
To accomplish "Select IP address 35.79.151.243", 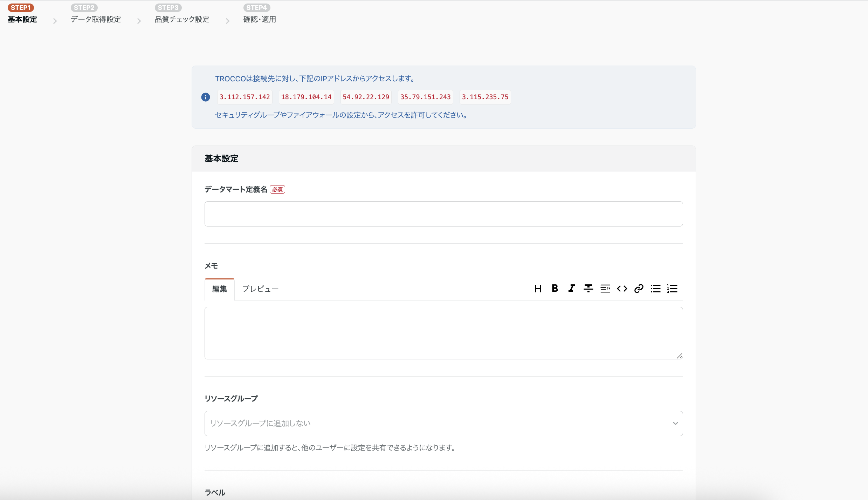I will point(426,97).
